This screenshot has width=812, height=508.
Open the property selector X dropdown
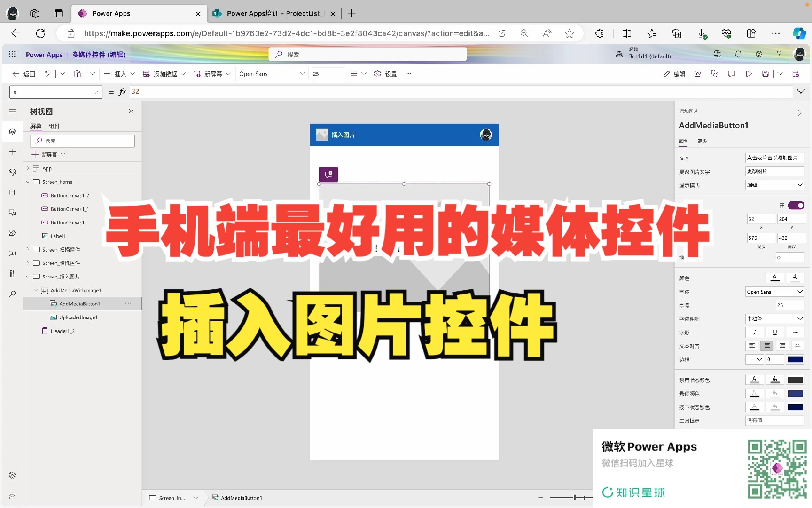pos(55,92)
